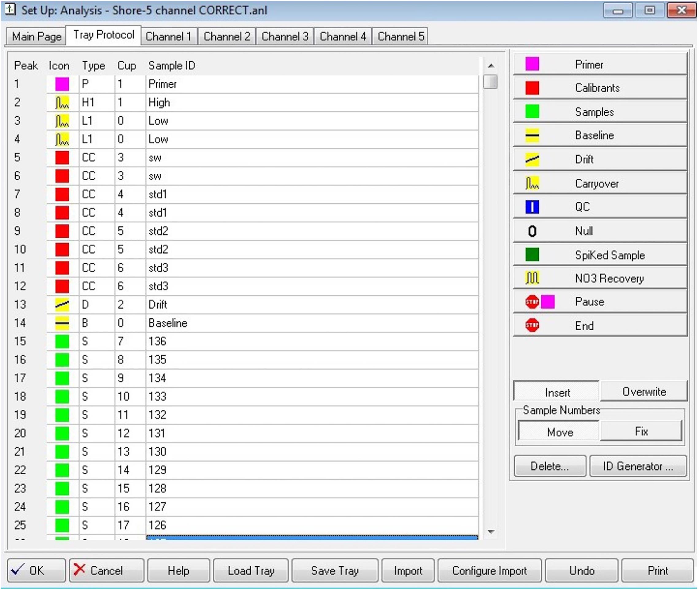Choose the NO3 Recovery sample-type button
This screenshot has height=590, width=700.
pos(600,278)
